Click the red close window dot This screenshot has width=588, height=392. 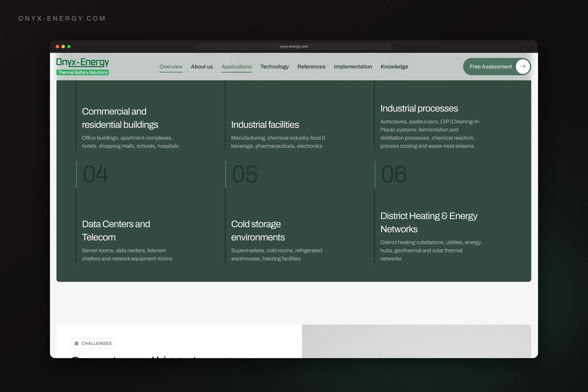57,47
